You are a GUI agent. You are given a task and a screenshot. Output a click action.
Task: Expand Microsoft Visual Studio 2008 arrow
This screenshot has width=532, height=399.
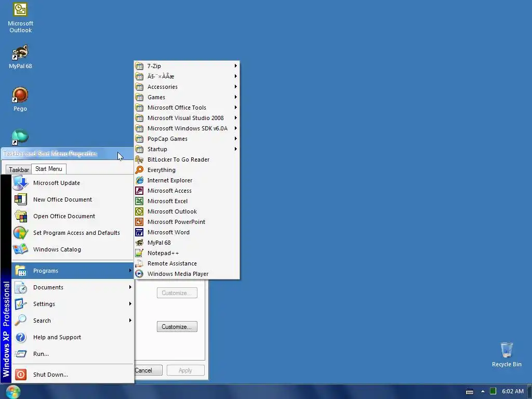tap(235, 118)
